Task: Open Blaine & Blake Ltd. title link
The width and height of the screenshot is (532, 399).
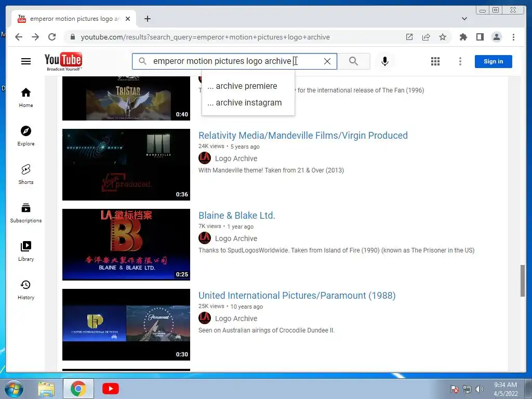Action: [237, 216]
